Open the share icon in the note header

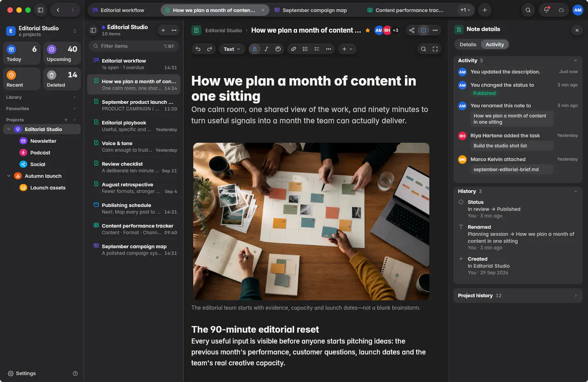pos(412,30)
